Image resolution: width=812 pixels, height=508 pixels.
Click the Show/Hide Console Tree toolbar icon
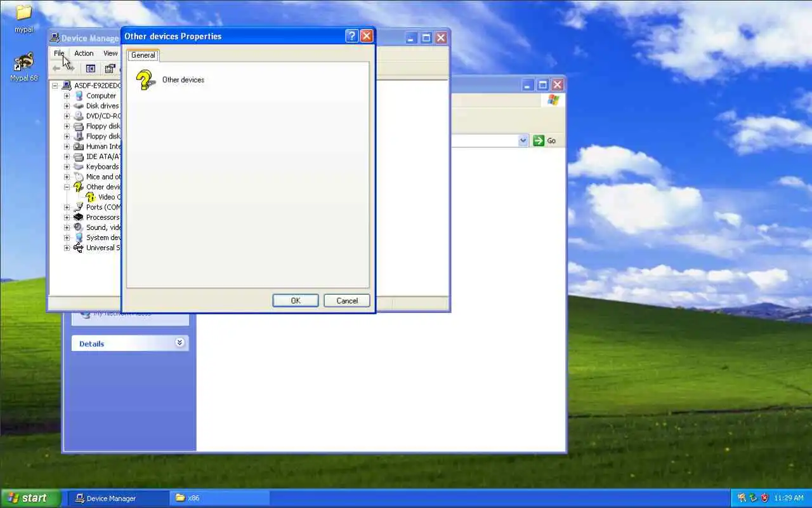point(90,69)
